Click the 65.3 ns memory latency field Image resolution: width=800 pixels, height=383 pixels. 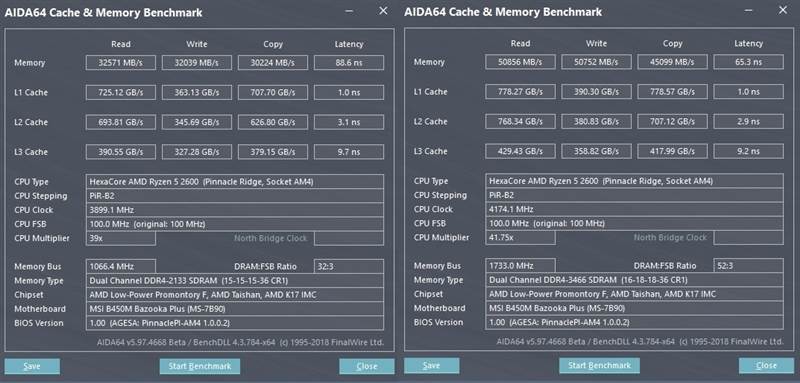[748, 62]
